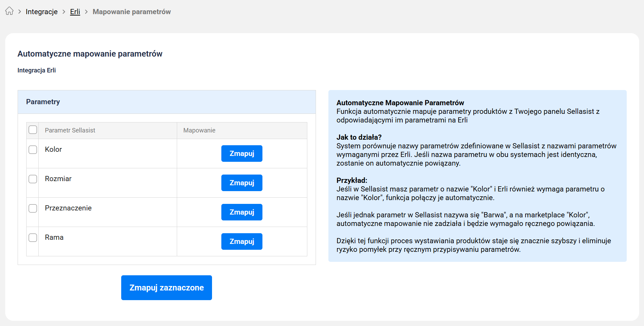Image resolution: width=644 pixels, height=326 pixels.
Task: Click the Parametry panel header
Action: coord(43,102)
